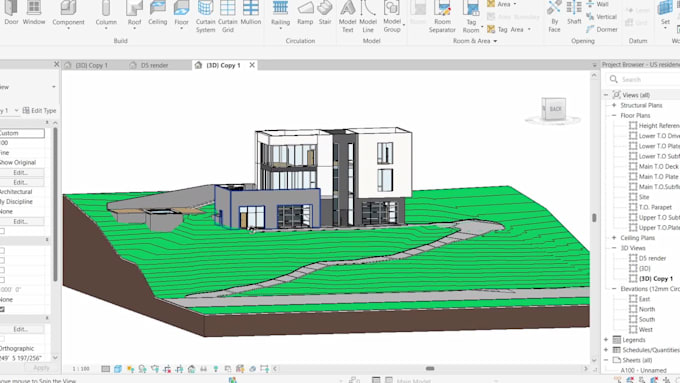Expand the Schedules/Quantities node
This screenshot has width=680, height=383.
[x=606, y=350]
